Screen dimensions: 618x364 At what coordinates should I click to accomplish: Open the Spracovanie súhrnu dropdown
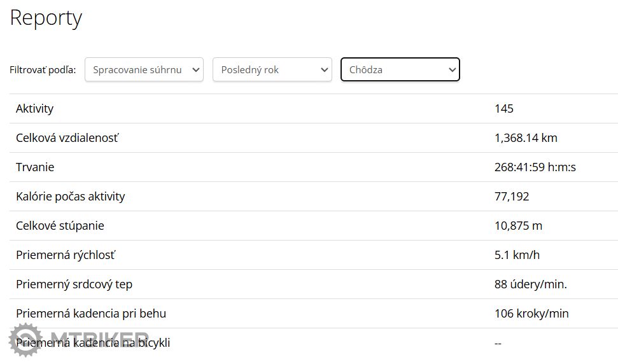point(144,70)
